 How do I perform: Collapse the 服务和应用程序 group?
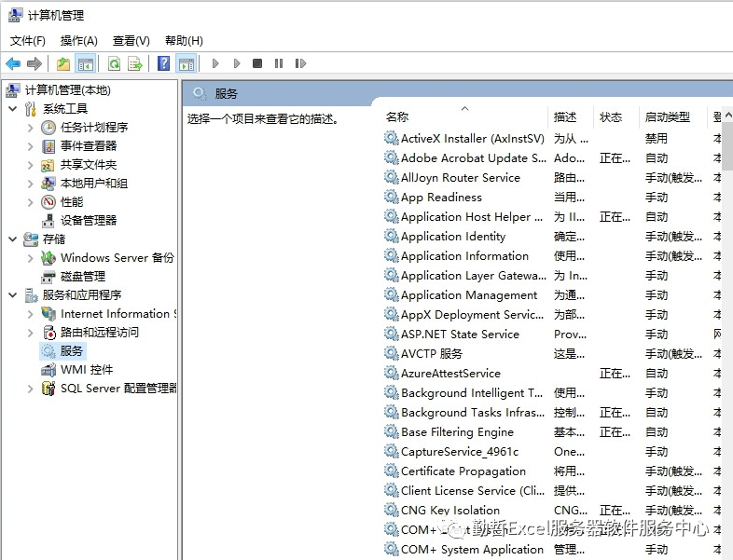point(13,295)
